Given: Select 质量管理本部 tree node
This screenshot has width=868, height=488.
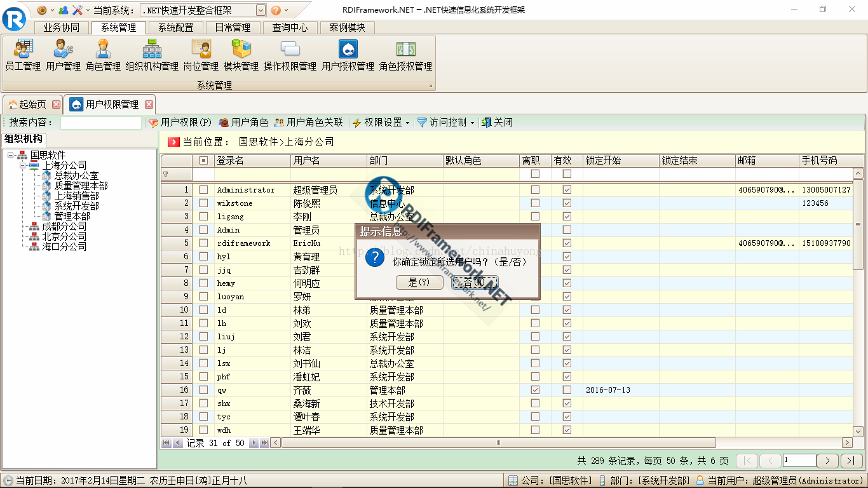Looking at the screenshot, I should click(81, 186).
